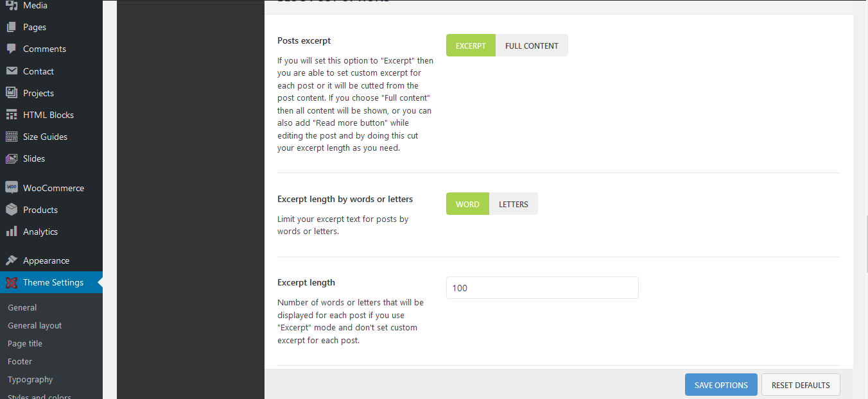Open Pages via its sidebar icon
This screenshot has height=399, width=868.
(12, 27)
